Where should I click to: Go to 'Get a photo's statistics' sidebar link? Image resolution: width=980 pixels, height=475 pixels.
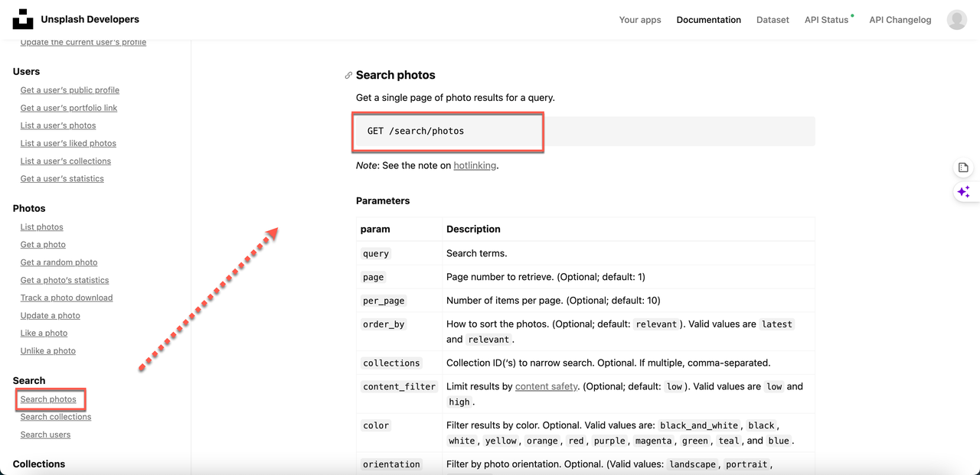pyautogui.click(x=65, y=281)
